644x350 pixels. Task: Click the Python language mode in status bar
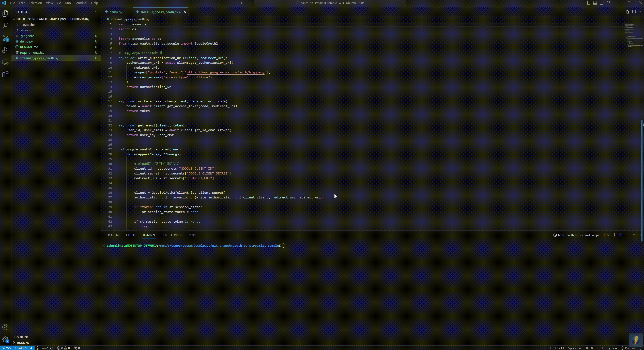tap(612, 348)
